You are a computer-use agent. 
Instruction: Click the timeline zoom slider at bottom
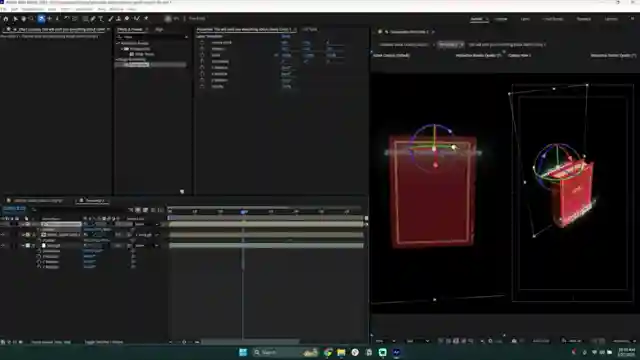[184, 342]
